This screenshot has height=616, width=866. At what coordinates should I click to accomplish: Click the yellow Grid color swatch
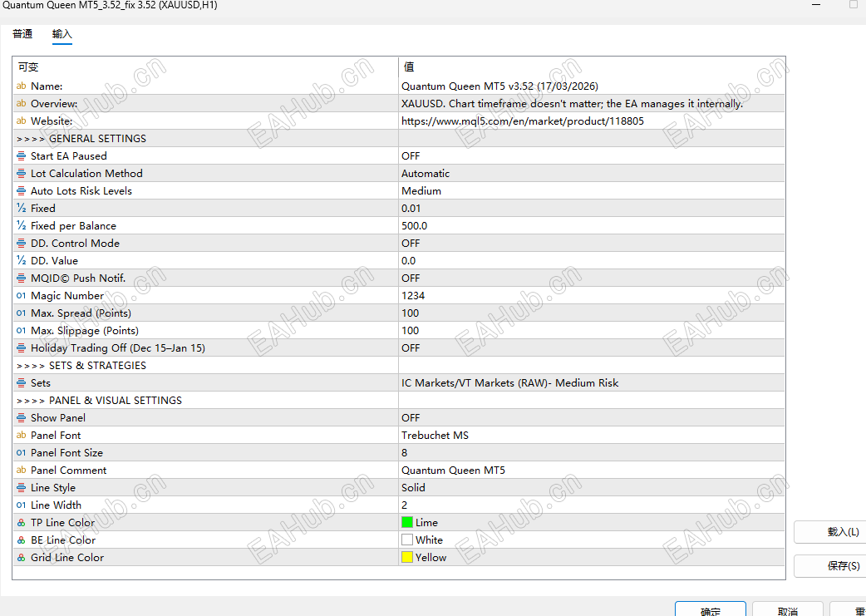[407, 558]
